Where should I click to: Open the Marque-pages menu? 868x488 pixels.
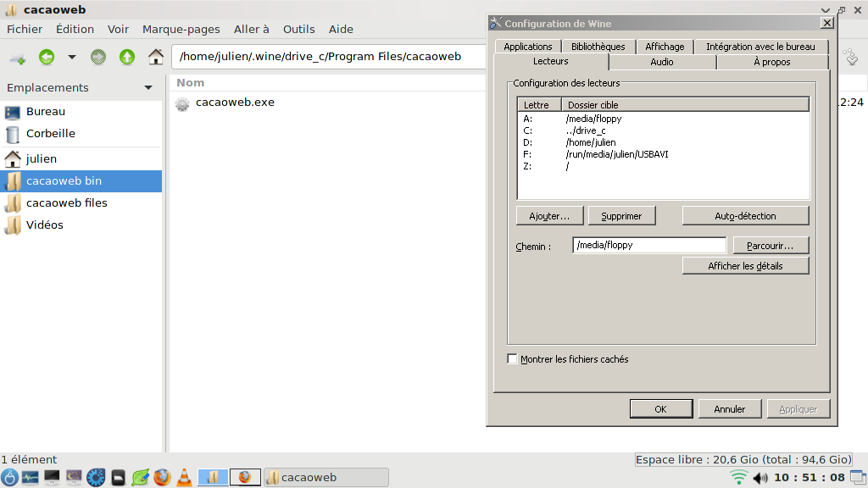click(x=181, y=30)
